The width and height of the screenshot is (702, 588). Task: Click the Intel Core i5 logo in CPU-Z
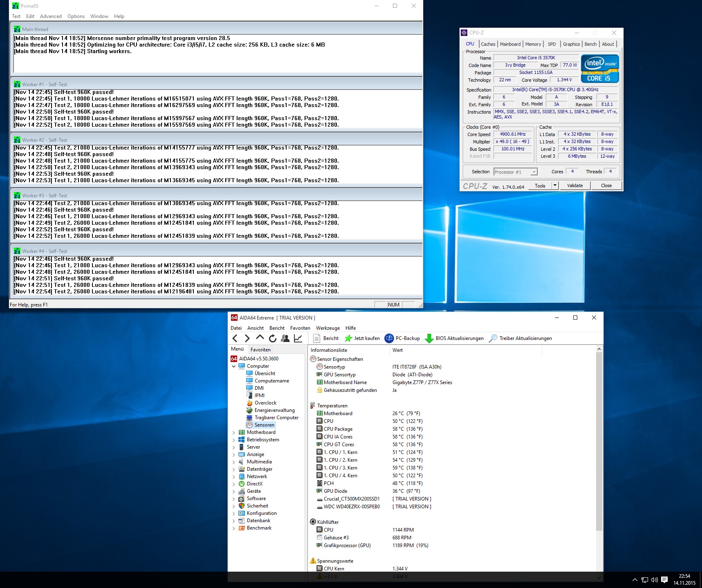pyautogui.click(x=600, y=69)
